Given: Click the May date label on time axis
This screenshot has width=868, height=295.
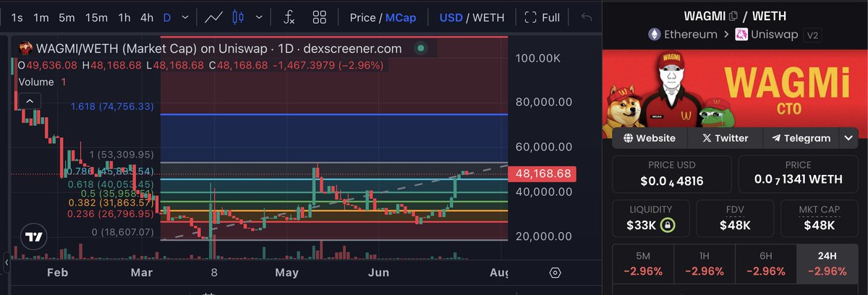Looking at the screenshot, I should [x=287, y=273].
